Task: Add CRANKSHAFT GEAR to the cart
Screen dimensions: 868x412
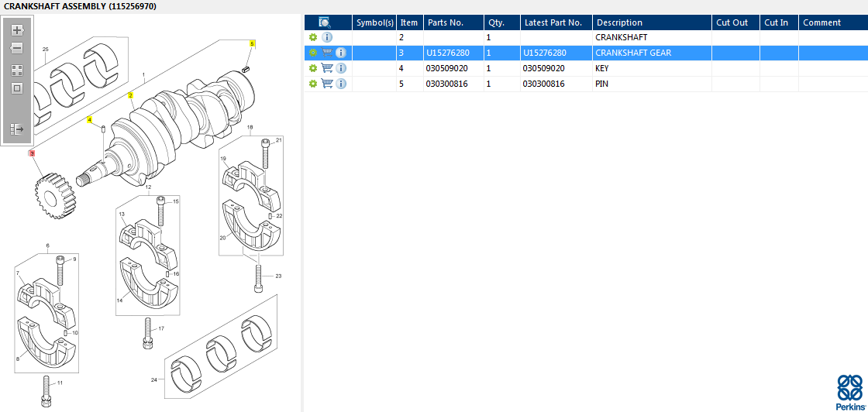Action: coord(327,53)
